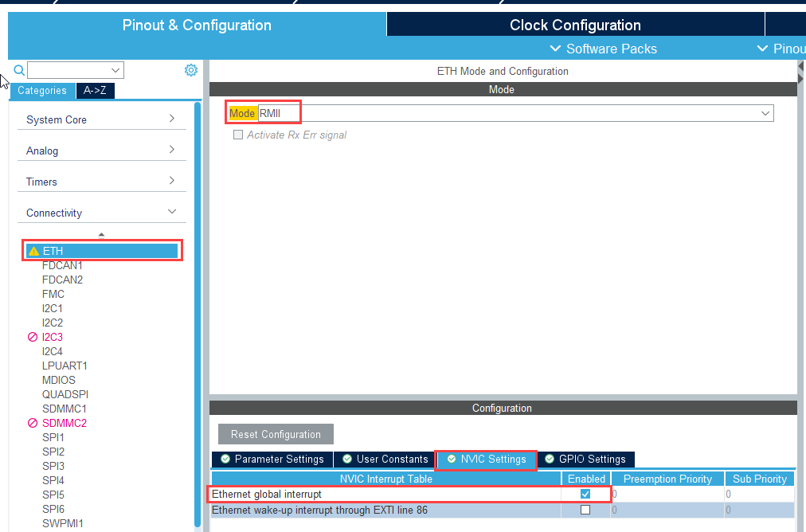Click the search magnifier icon
Screen dimensions: 806x532
[x=19, y=70]
